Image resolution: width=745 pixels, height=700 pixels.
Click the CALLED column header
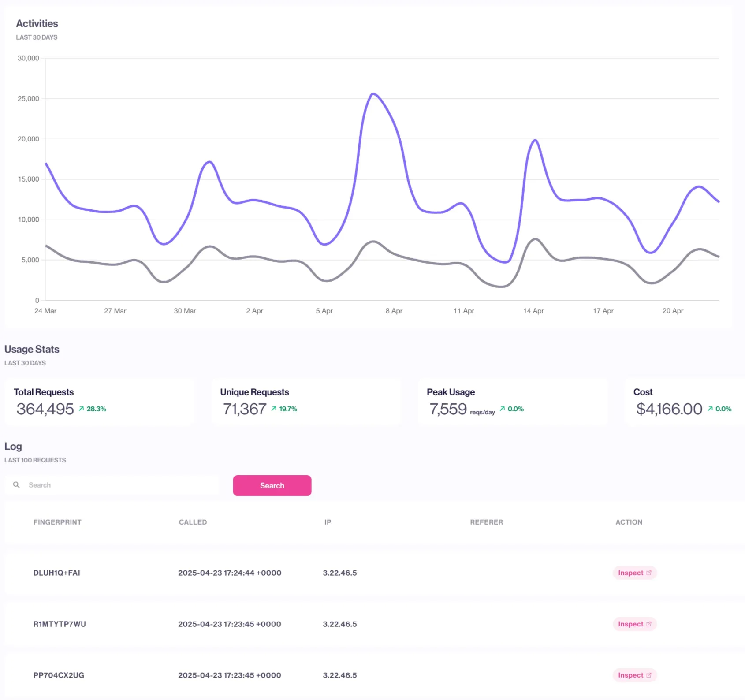pyautogui.click(x=193, y=522)
